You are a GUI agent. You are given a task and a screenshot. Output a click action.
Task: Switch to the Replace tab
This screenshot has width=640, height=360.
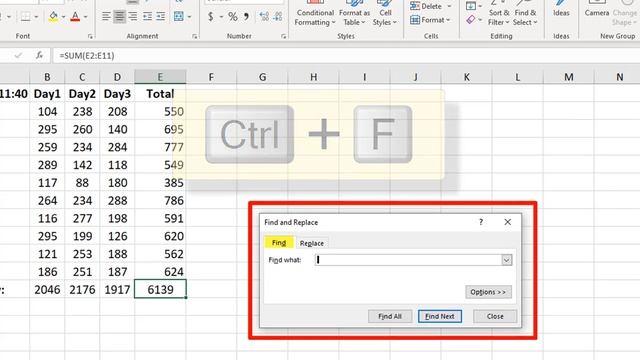tap(312, 243)
